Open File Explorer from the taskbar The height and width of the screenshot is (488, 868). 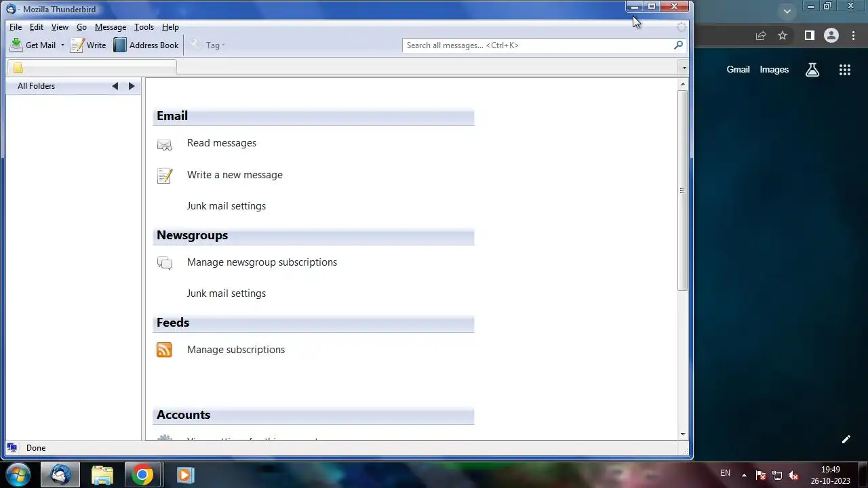102,474
